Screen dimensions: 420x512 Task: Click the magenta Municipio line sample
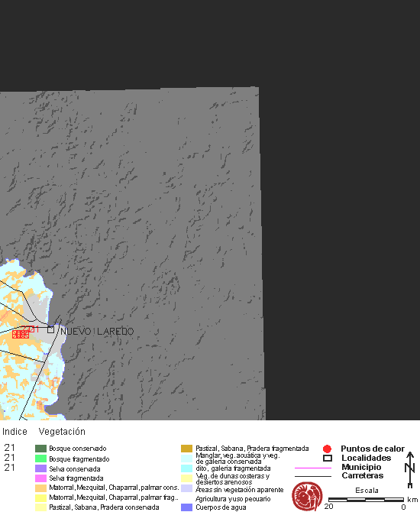coord(313,468)
